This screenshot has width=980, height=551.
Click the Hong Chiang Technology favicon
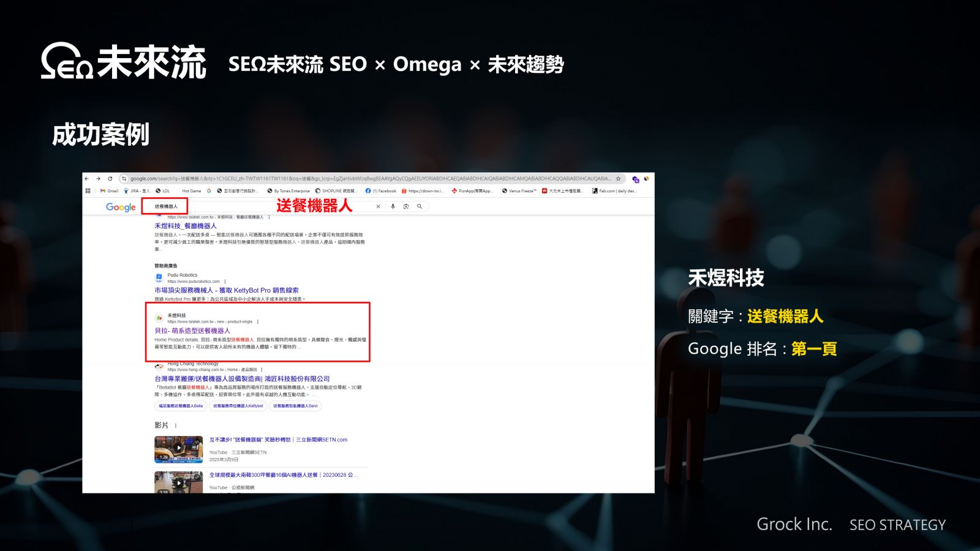pos(159,366)
